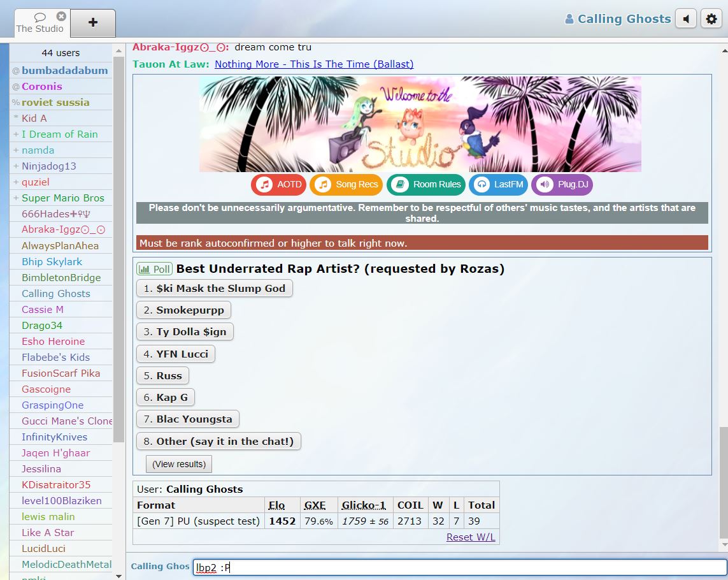Open the settings gear options

pyautogui.click(x=711, y=19)
